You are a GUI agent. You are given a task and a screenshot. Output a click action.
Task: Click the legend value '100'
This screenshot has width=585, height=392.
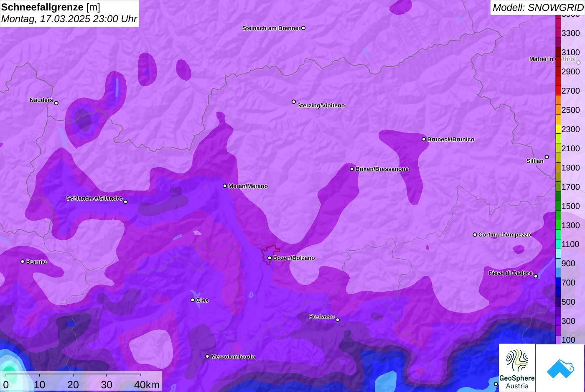click(568, 340)
